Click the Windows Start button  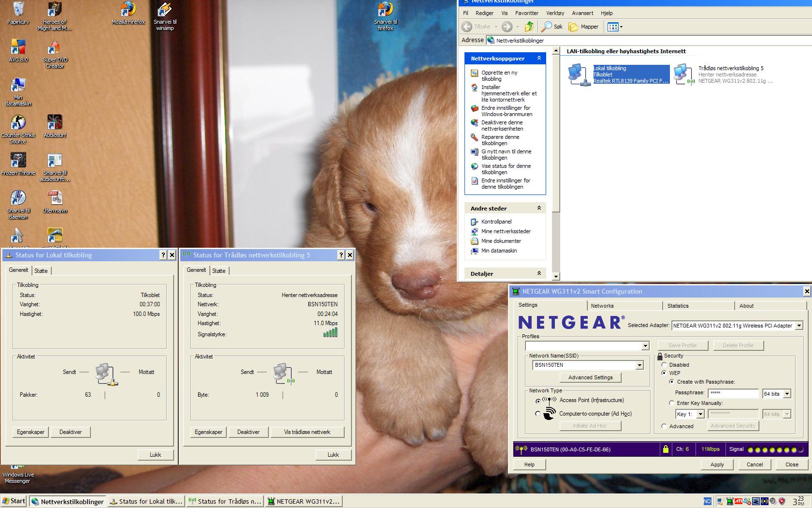tap(14, 501)
